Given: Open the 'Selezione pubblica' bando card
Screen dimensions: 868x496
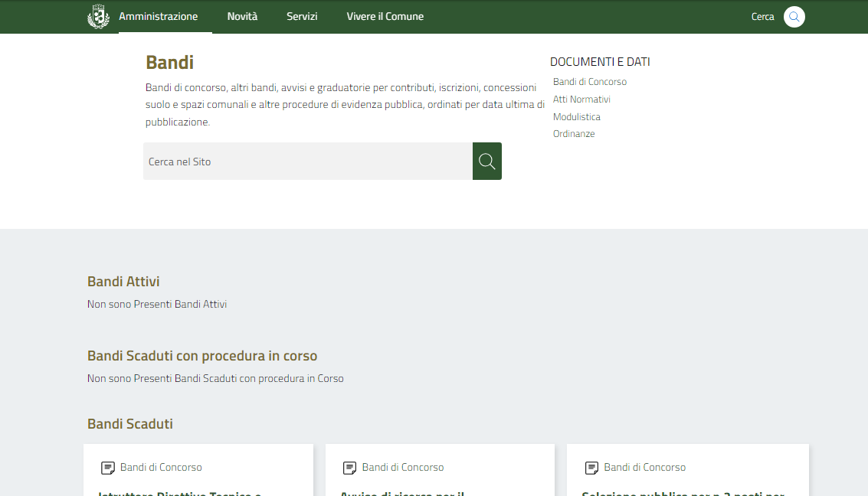Looking at the screenshot, I should pyautogui.click(x=682, y=492).
